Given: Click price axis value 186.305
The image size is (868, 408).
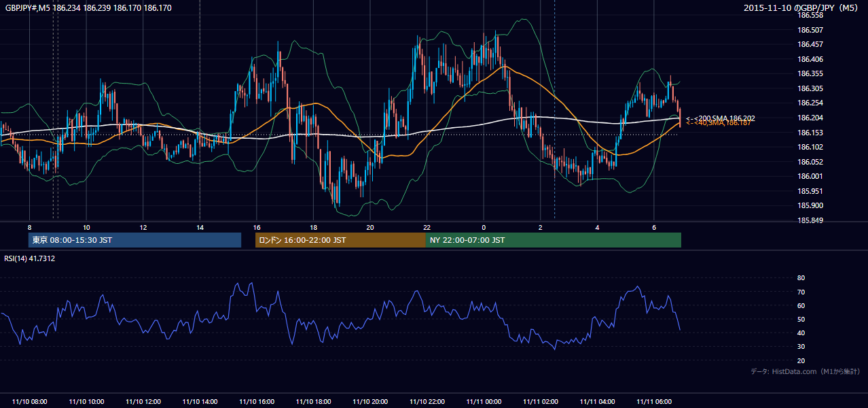Looking at the screenshot, I should point(810,88).
